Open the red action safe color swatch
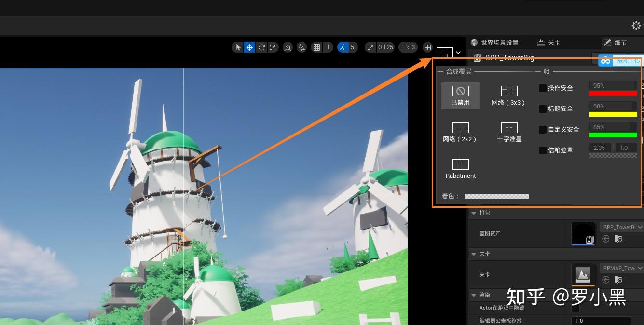 (x=613, y=94)
